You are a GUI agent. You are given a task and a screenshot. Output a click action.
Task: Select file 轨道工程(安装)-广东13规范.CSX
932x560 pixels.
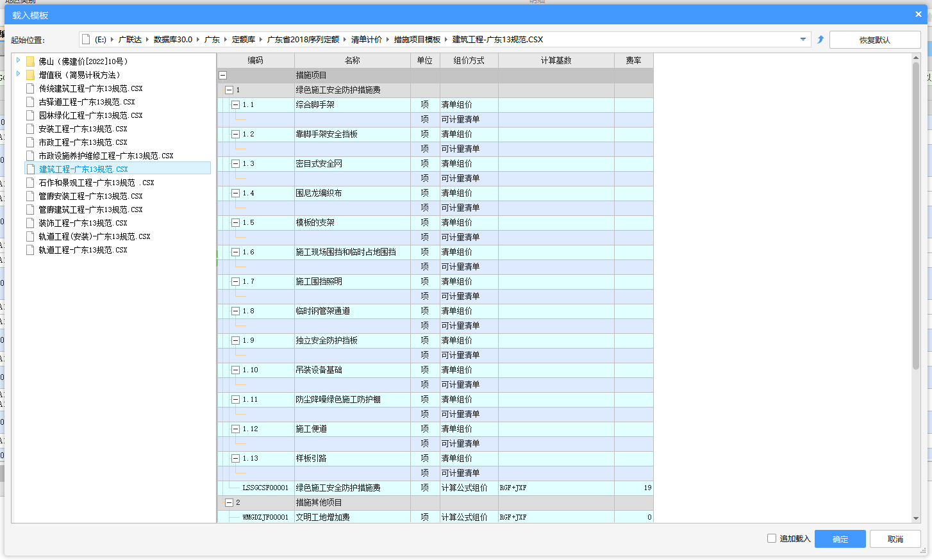94,236
